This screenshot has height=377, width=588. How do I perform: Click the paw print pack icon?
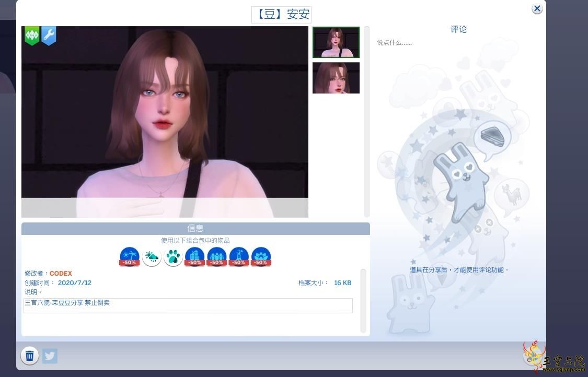(x=173, y=257)
